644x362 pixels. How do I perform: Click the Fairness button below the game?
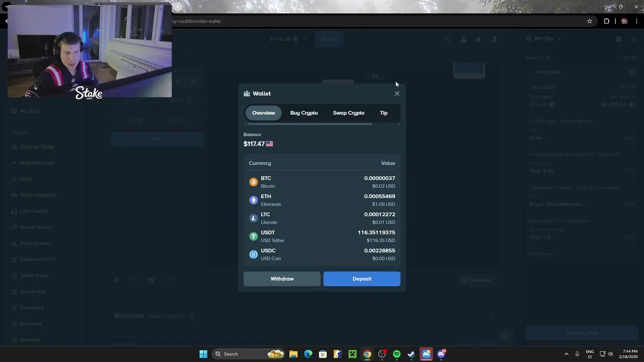[x=476, y=280]
